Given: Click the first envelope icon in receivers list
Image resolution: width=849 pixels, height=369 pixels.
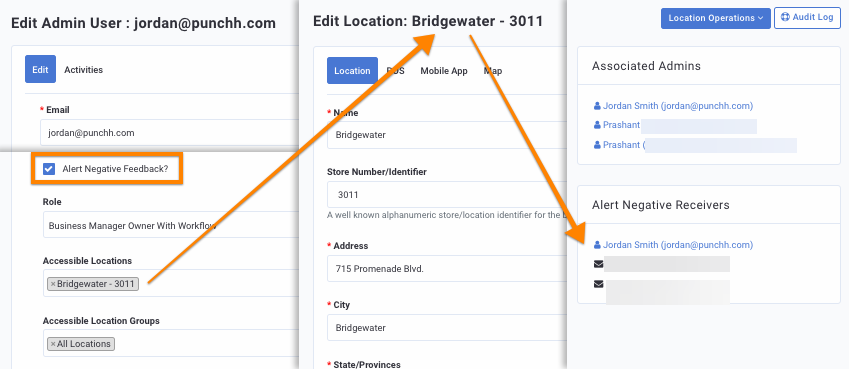Looking at the screenshot, I should [x=598, y=264].
